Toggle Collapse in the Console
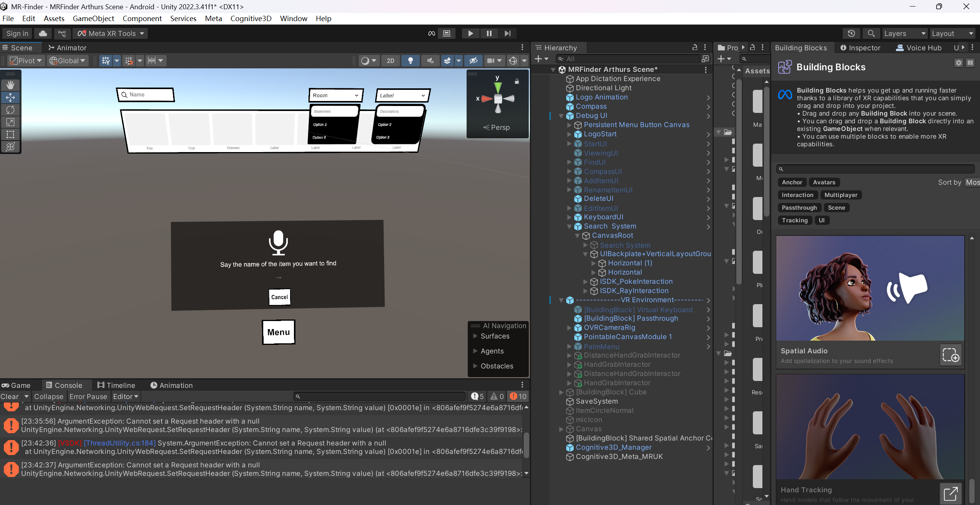 [48, 396]
